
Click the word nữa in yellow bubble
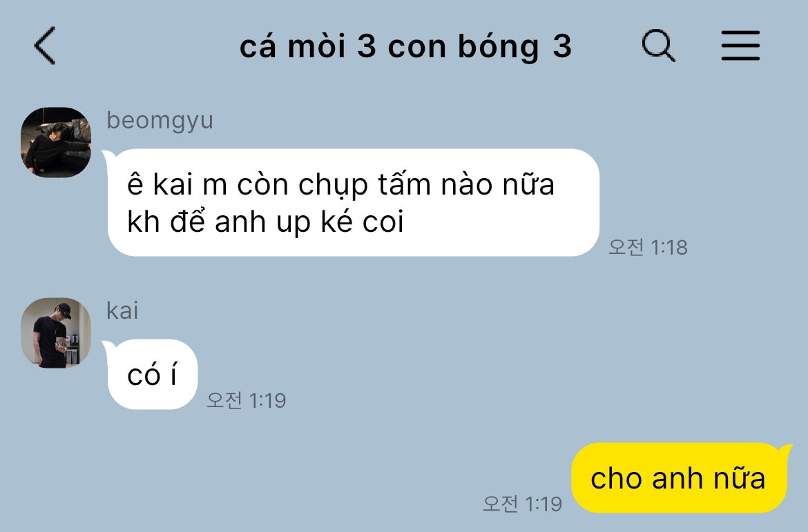pyautogui.click(x=739, y=478)
